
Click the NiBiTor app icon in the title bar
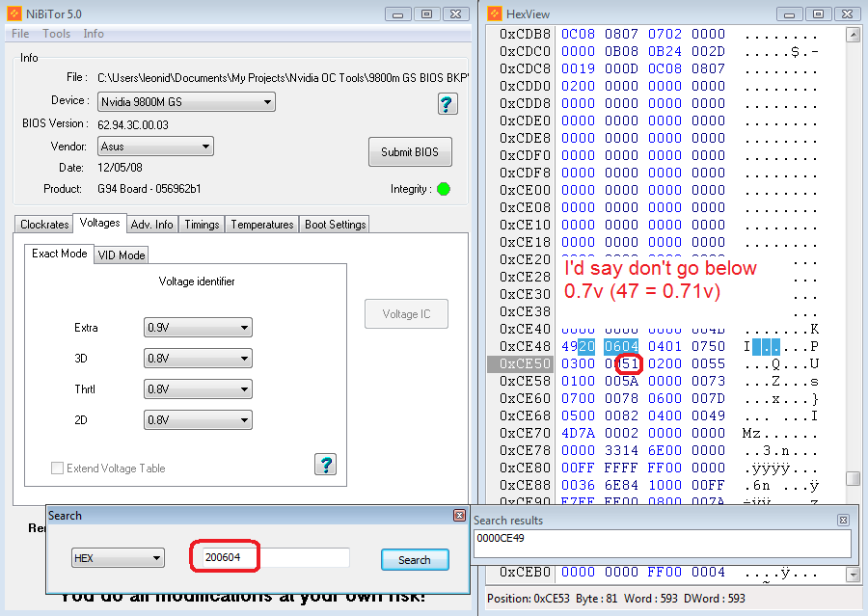pyautogui.click(x=14, y=13)
